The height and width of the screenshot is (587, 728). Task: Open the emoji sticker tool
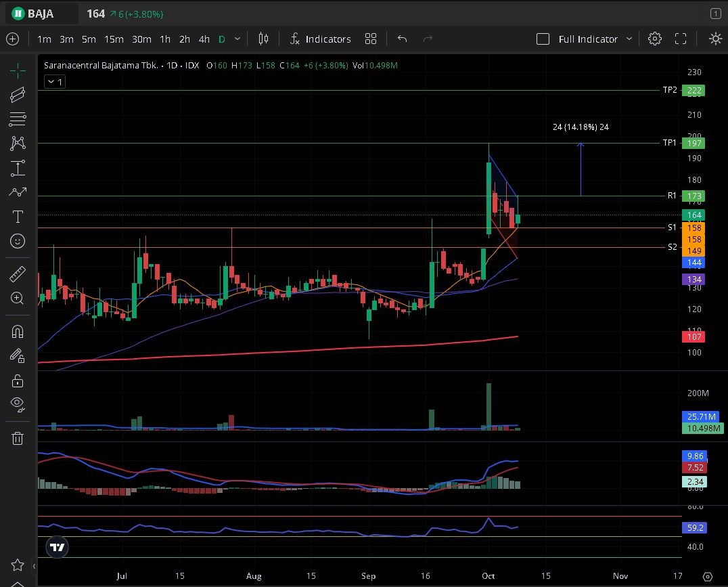(x=18, y=241)
